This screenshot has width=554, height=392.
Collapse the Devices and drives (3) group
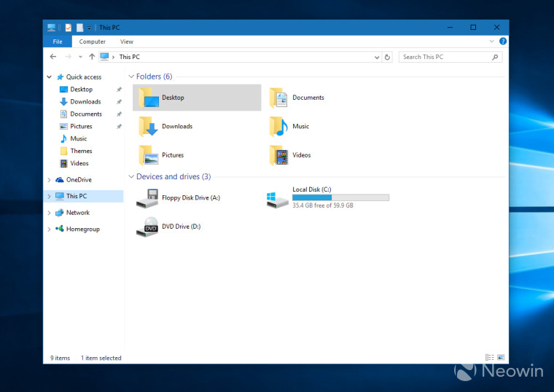pos(131,176)
